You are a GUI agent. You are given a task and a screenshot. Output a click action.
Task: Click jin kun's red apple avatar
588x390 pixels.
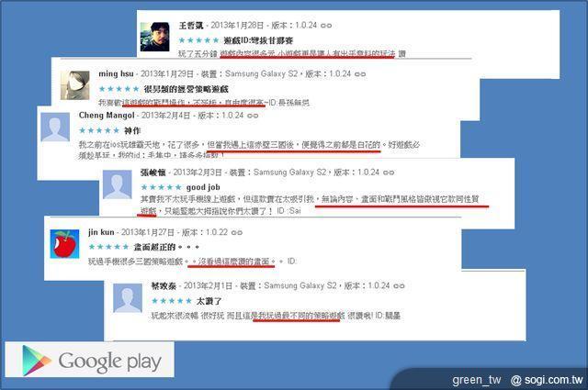64,243
